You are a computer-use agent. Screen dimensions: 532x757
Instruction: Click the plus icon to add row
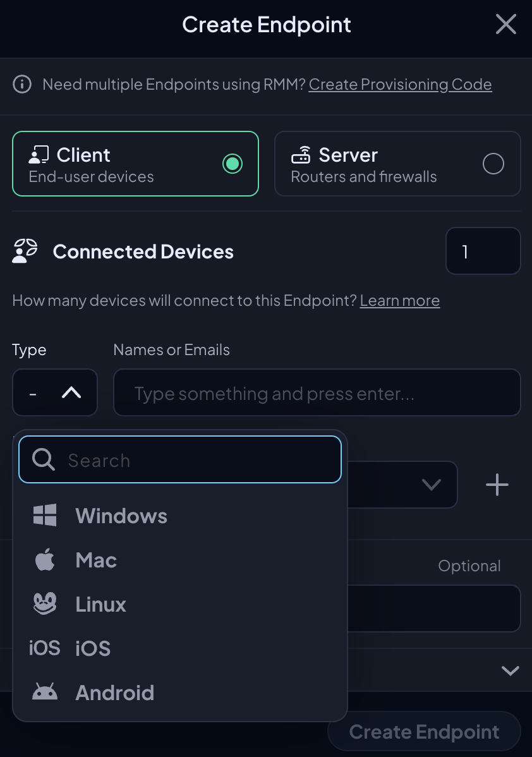coord(497,484)
